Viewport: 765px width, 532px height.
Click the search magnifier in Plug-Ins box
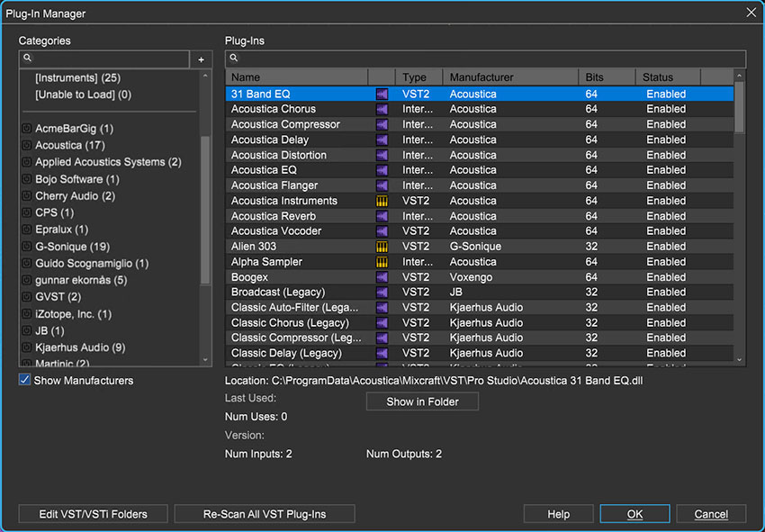point(234,59)
